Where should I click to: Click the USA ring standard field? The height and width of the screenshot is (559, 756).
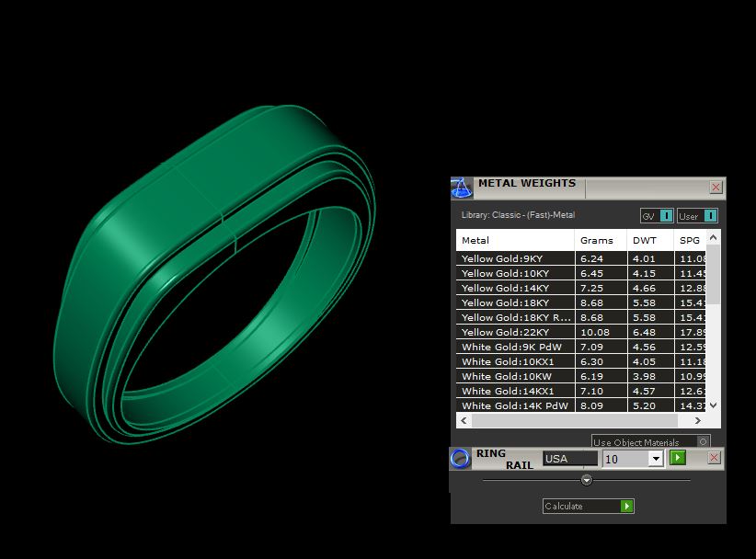(x=570, y=459)
